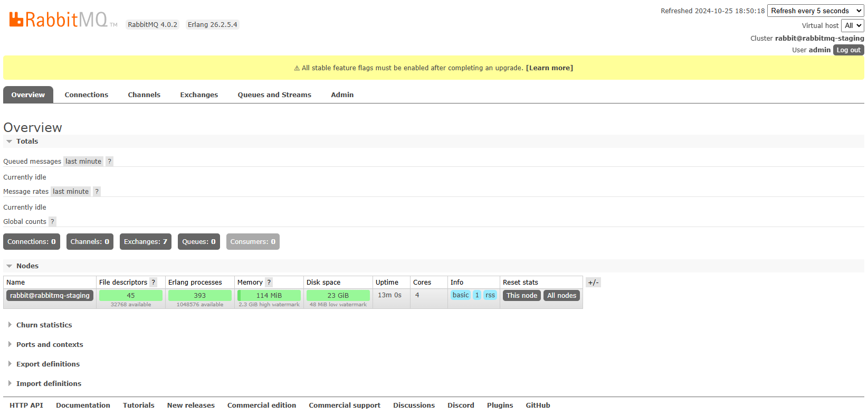Open the Refresh every 5 seconds dropdown
The height and width of the screenshot is (414, 868).
815,11
